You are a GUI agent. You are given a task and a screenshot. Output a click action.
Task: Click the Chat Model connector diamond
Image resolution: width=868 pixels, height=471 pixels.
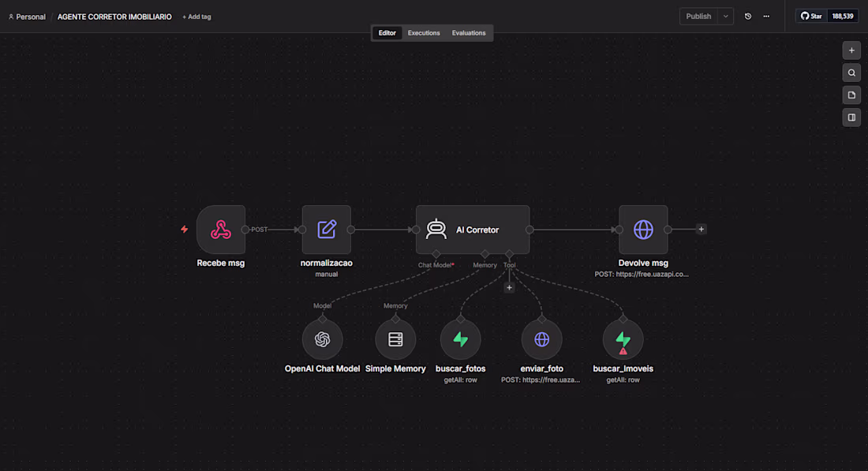[436, 254]
